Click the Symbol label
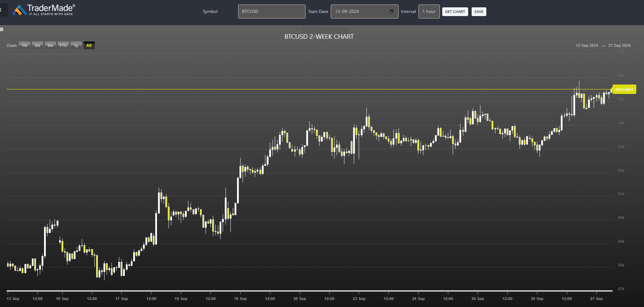644x307 pixels. [210, 12]
